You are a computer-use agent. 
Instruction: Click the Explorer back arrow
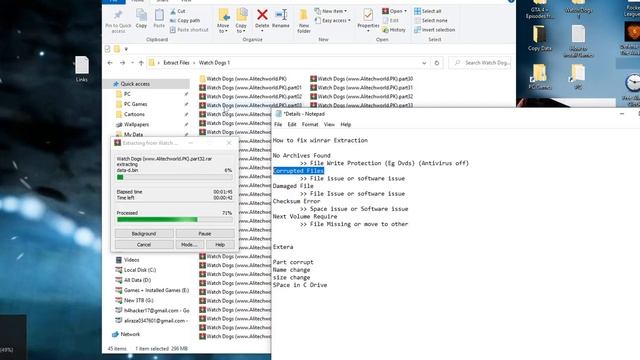[x=110, y=63]
